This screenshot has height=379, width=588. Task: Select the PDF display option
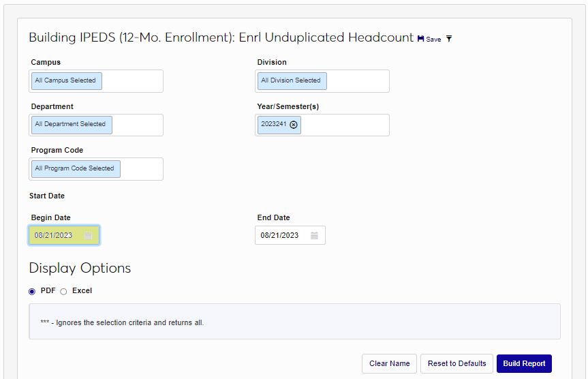tap(32, 291)
